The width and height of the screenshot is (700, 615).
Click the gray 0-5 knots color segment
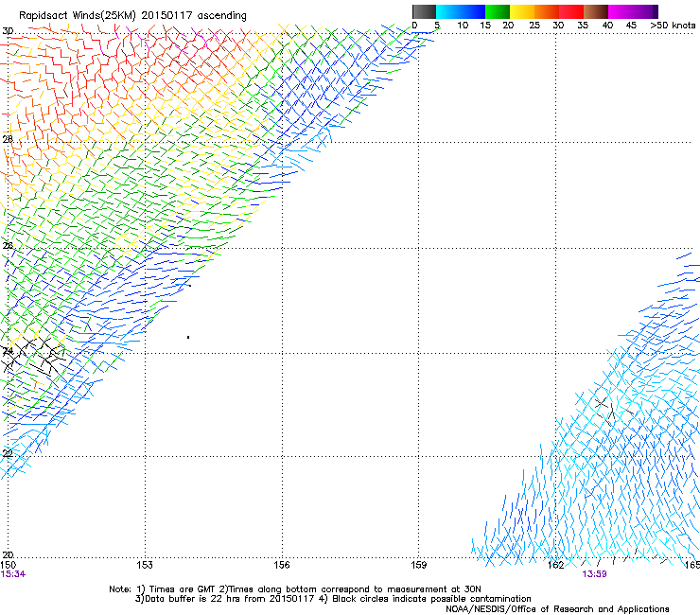[424, 11]
